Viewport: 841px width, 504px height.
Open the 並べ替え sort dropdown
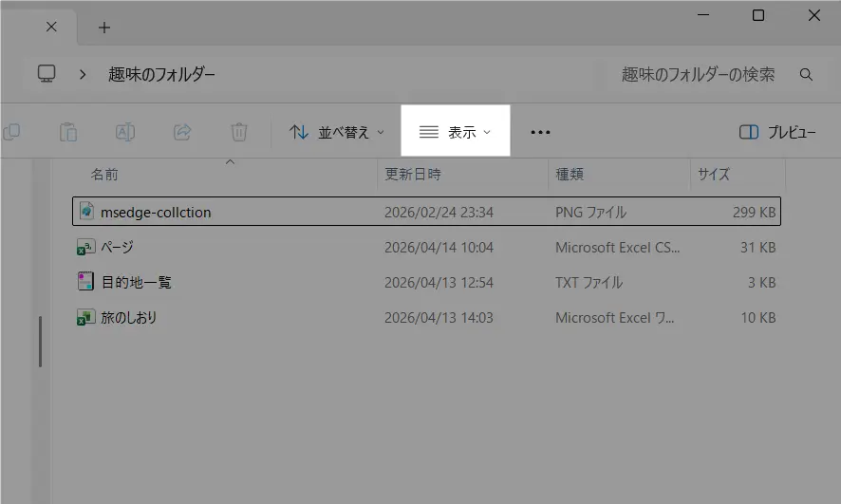[337, 132]
